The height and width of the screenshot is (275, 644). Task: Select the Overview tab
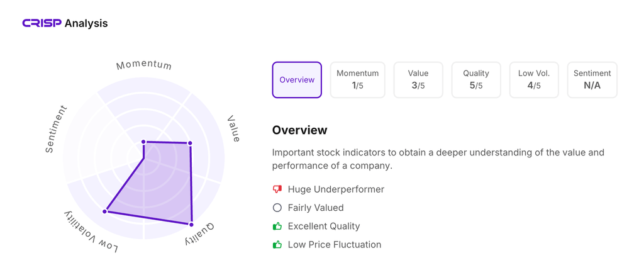pyautogui.click(x=297, y=80)
